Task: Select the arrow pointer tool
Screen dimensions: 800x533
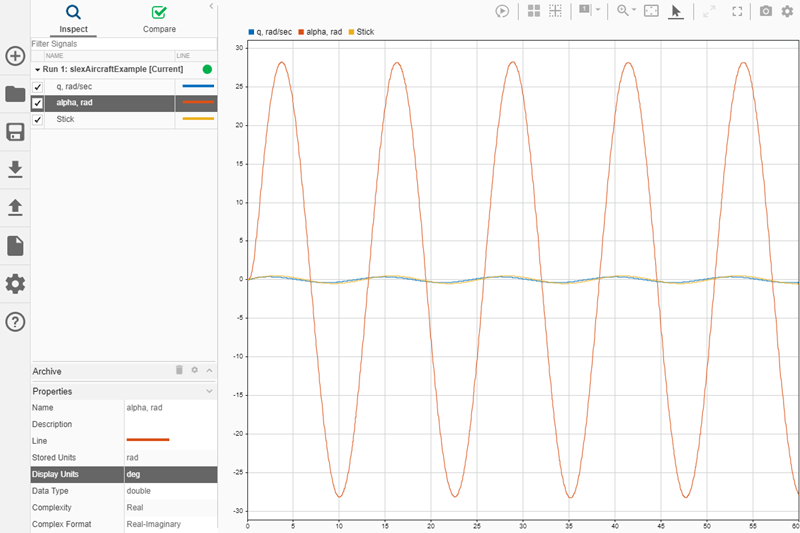Action: [x=676, y=11]
